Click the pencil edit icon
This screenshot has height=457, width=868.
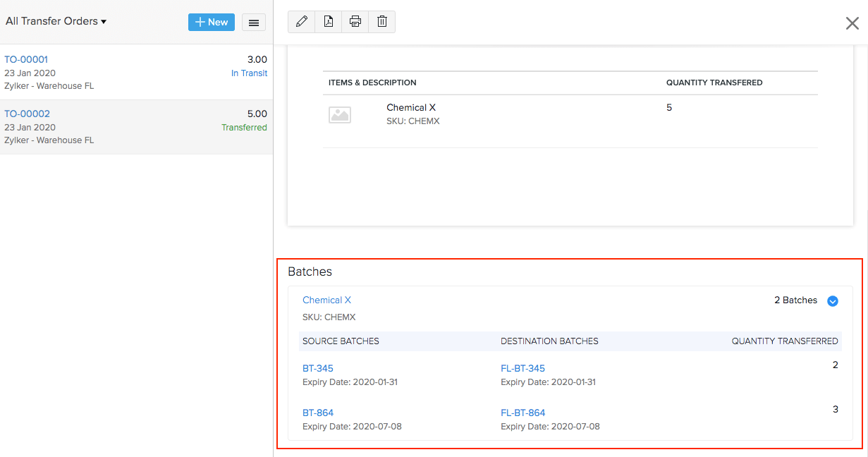[302, 22]
